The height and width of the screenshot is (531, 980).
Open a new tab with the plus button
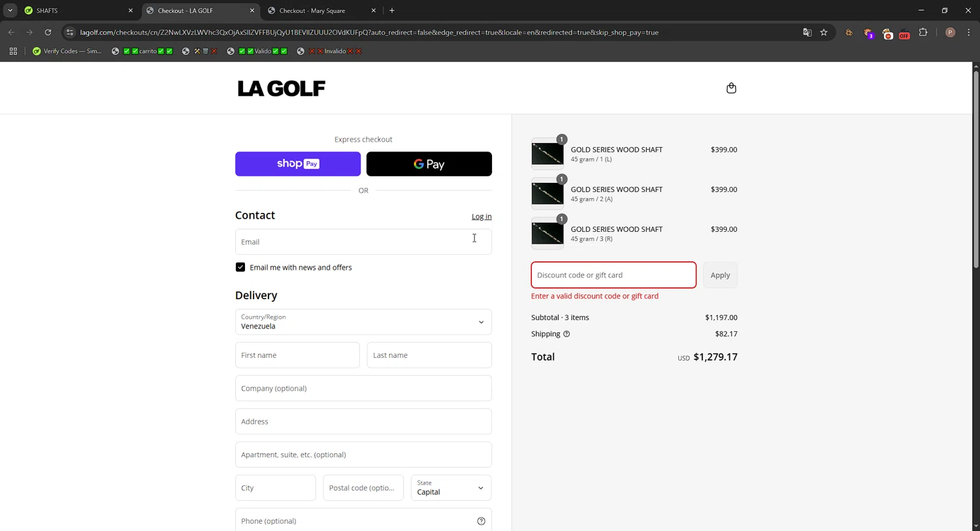(392, 10)
